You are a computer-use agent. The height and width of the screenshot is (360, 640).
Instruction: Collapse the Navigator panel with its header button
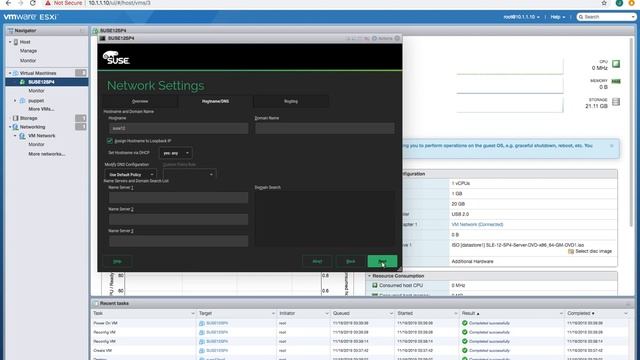click(x=82, y=31)
